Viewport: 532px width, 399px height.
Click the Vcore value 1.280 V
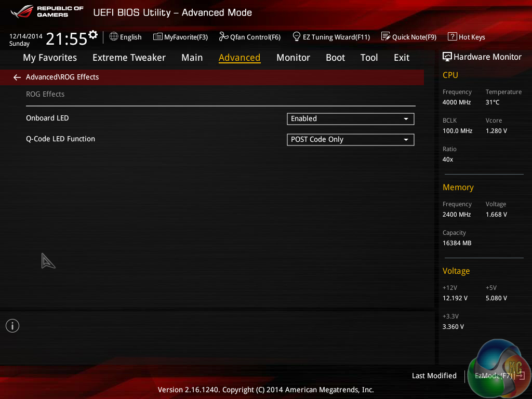[496, 130]
